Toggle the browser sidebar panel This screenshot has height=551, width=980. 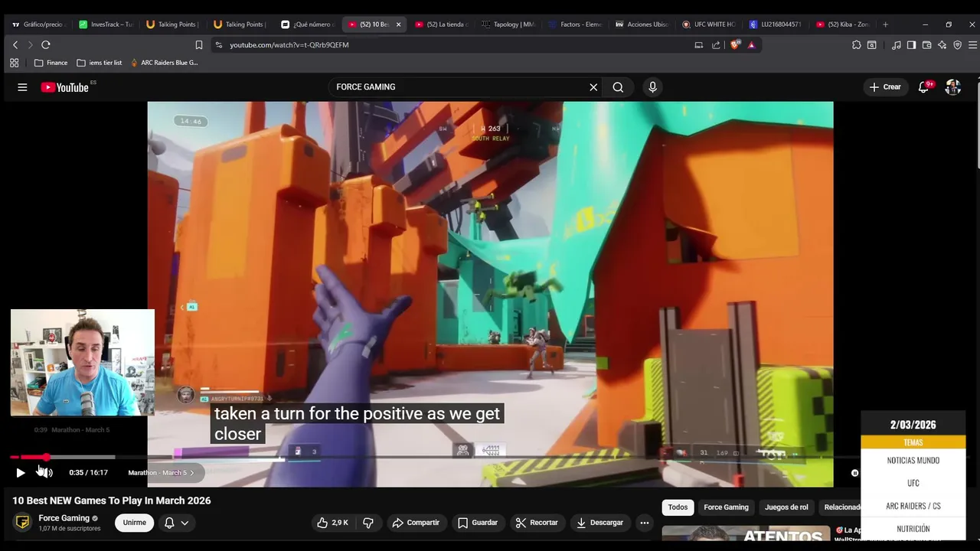coord(911,45)
